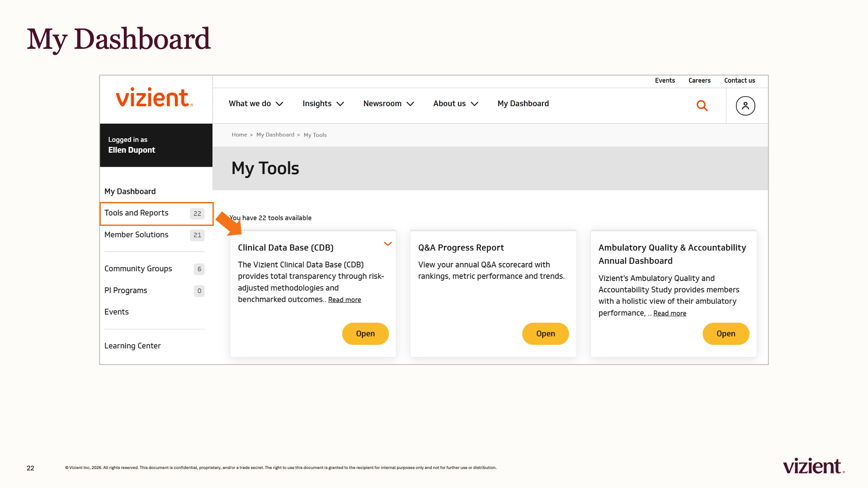868x488 pixels.
Task: Click the 0 badge beside PI Programs
Action: 199,291
